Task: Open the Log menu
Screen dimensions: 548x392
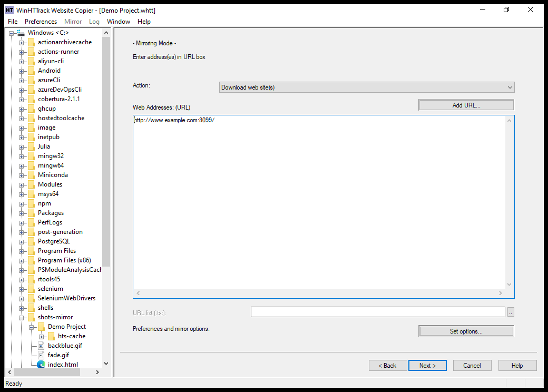Action: [x=94, y=22]
